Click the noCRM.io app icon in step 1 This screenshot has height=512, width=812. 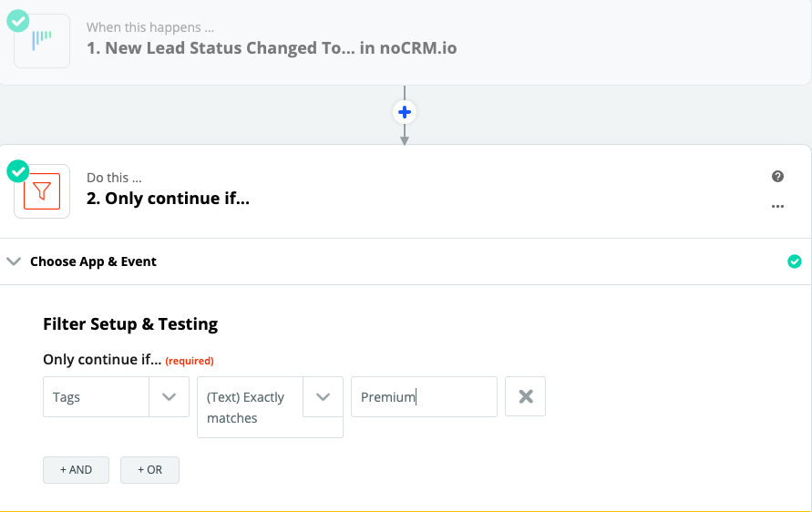click(x=42, y=40)
